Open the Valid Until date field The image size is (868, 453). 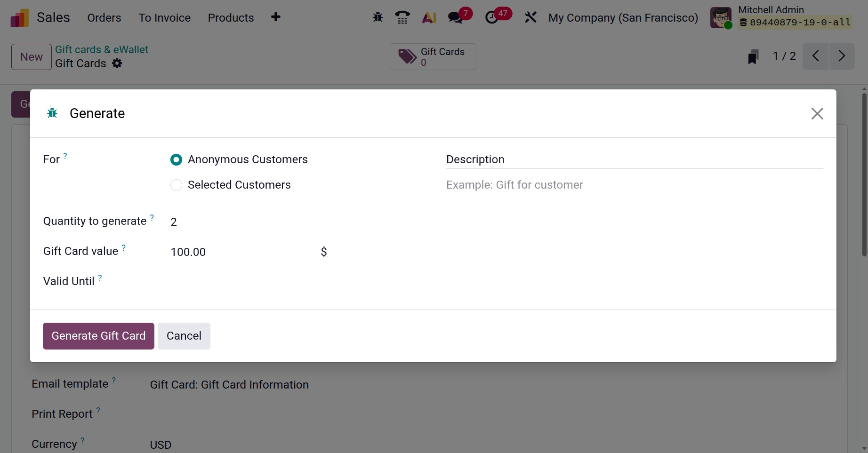coord(245,281)
